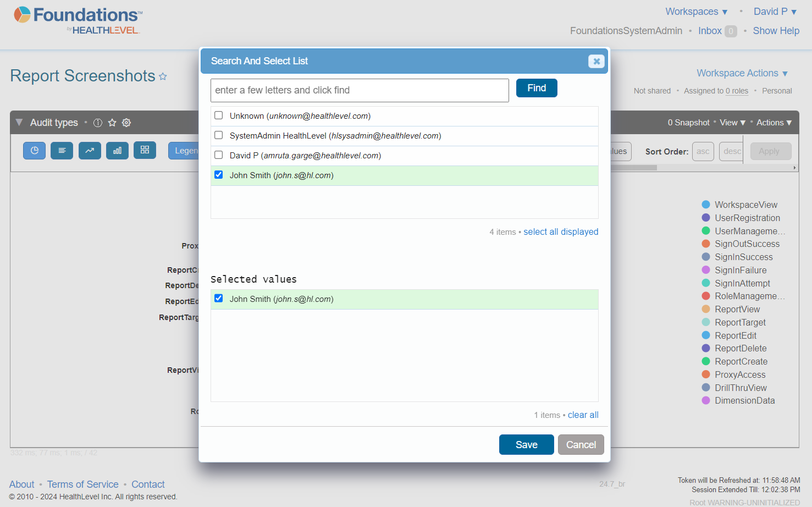Click the search text input field
Screen dimensions: 812x507
[x=360, y=90]
